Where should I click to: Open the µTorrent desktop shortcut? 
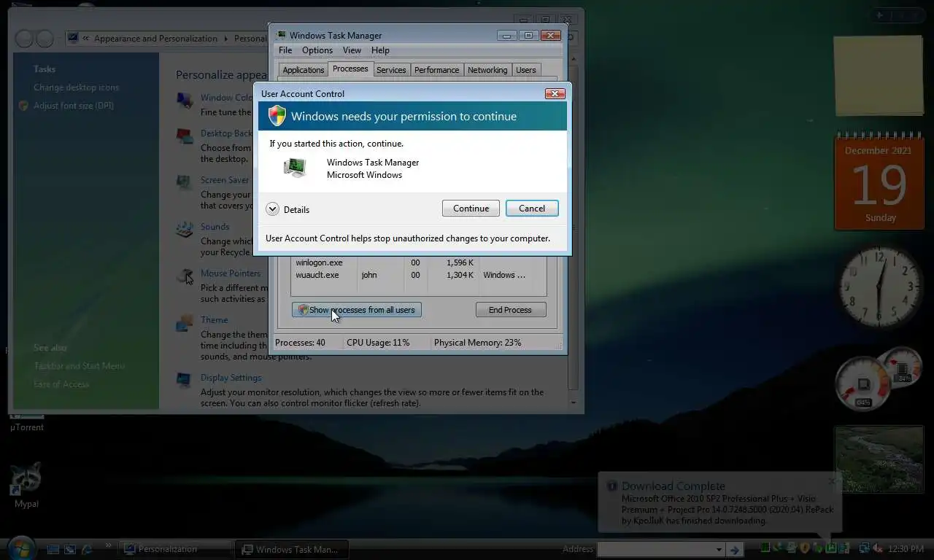tap(27, 423)
